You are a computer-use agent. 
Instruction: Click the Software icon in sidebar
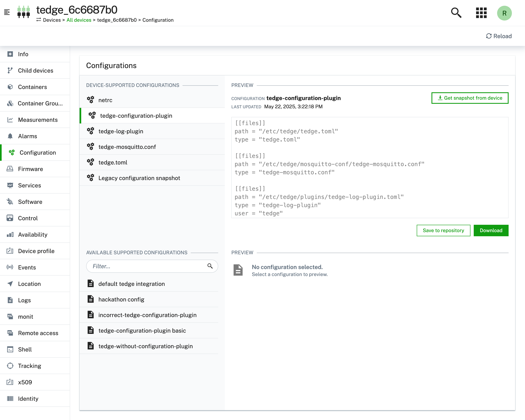pyautogui.click(x=10, y=202)
